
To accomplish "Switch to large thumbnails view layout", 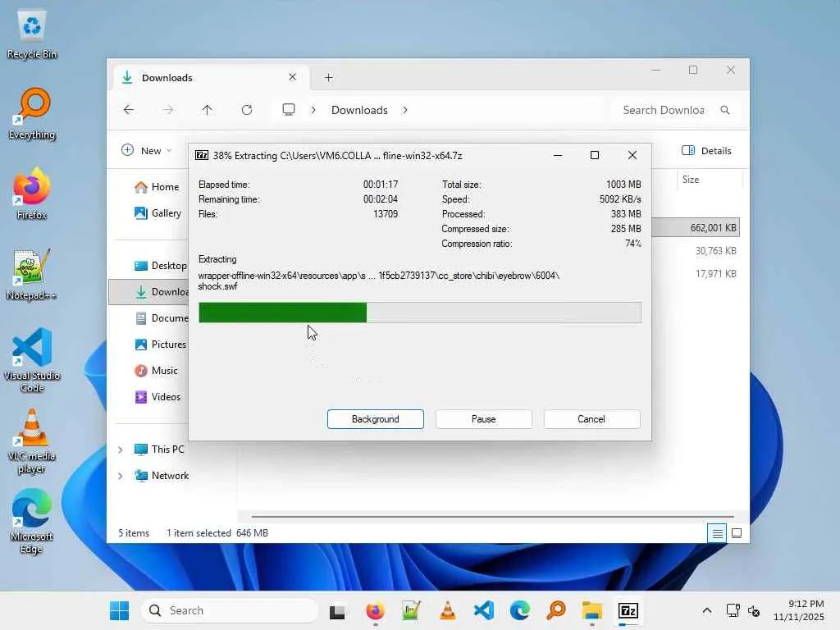I will pos(737,533).
